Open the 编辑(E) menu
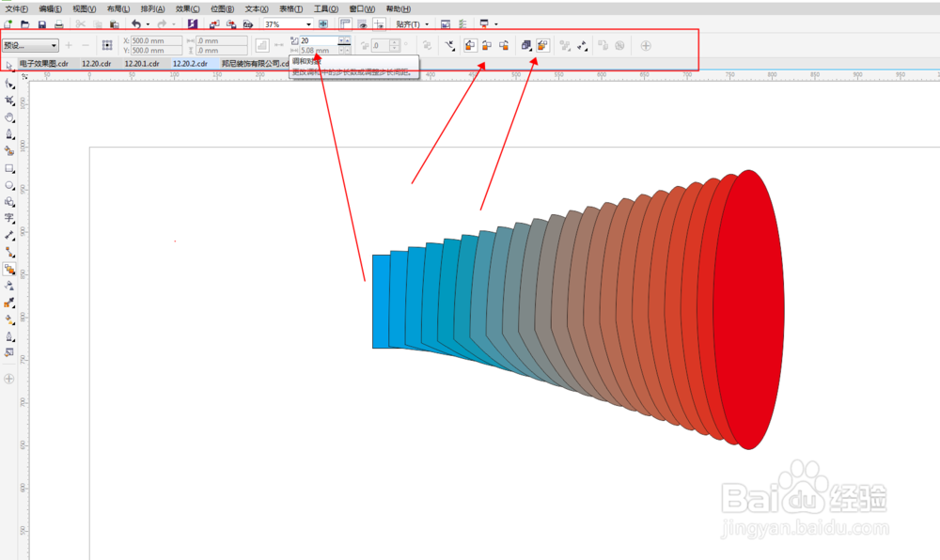 pos(50,9)
